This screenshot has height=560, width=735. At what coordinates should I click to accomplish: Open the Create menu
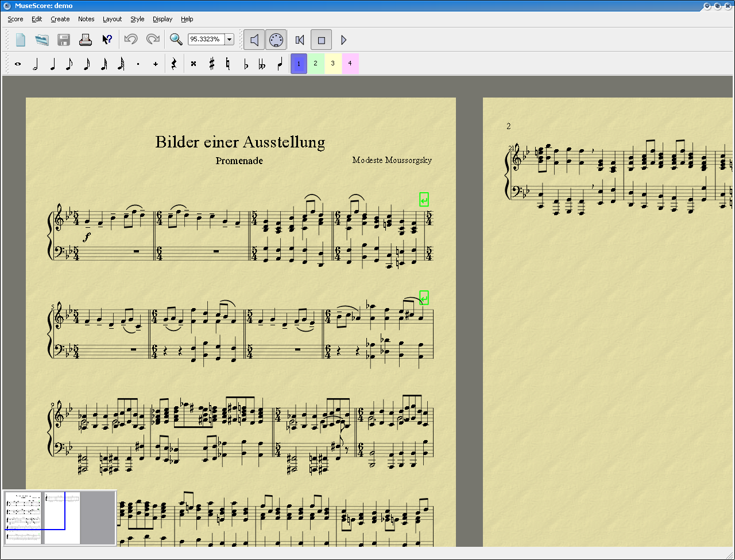point(60,19)
